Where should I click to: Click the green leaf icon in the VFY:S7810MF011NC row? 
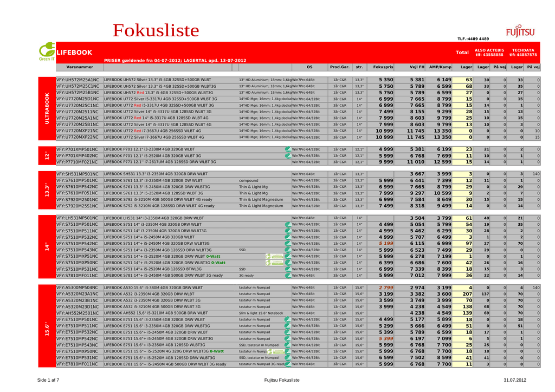pos(288,276)
